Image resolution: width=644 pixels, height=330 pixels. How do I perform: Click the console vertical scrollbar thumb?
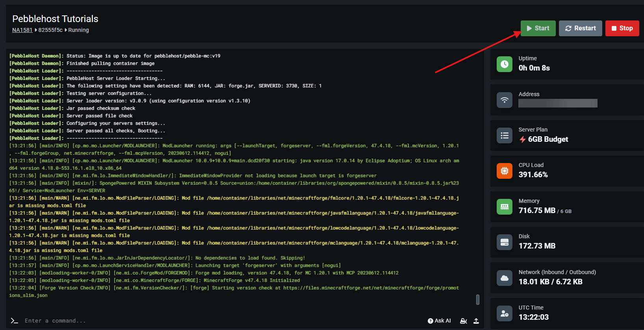(477, 300)
